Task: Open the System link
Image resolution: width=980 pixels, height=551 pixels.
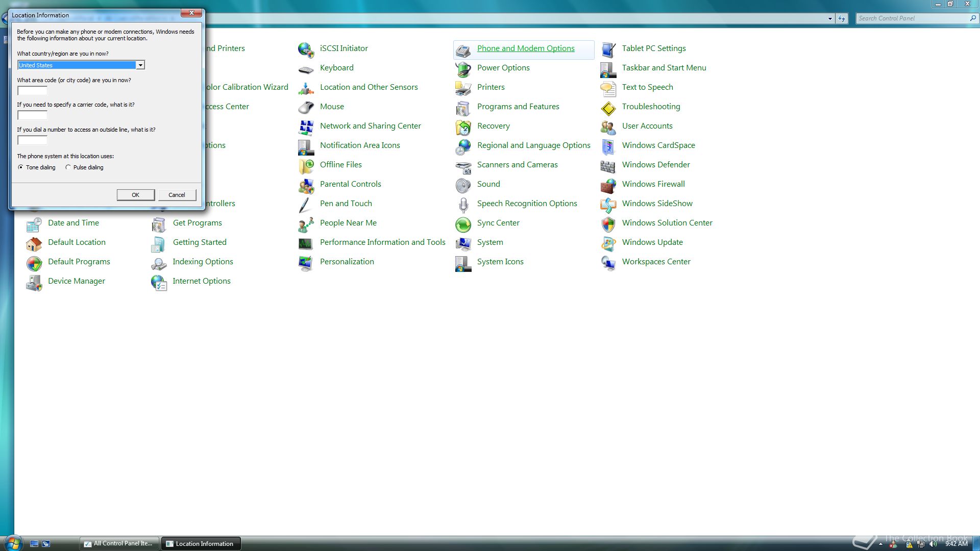Action: [x=490, y=242]
